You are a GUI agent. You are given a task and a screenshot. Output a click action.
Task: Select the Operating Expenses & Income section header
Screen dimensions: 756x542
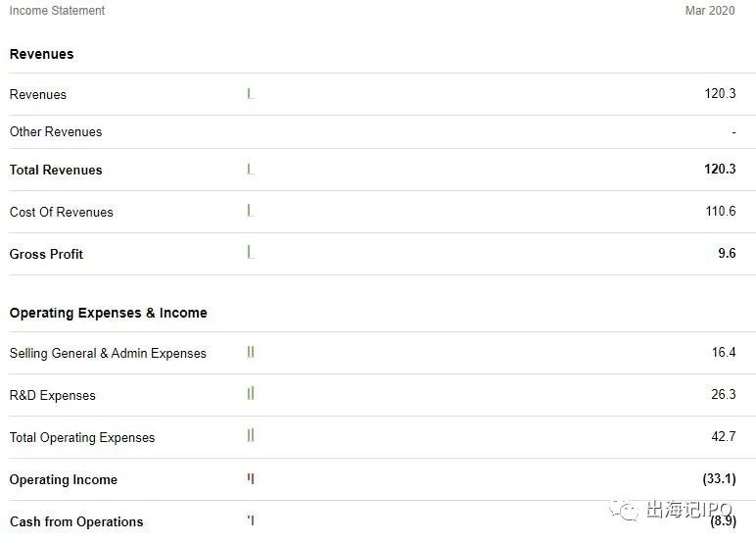(109, 313)
